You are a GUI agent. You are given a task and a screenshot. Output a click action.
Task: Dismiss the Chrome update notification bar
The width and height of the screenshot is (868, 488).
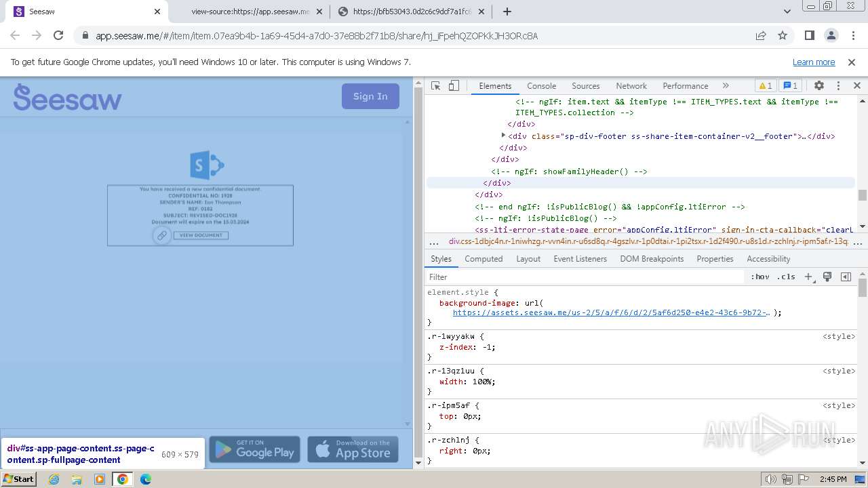click(852, 62)
